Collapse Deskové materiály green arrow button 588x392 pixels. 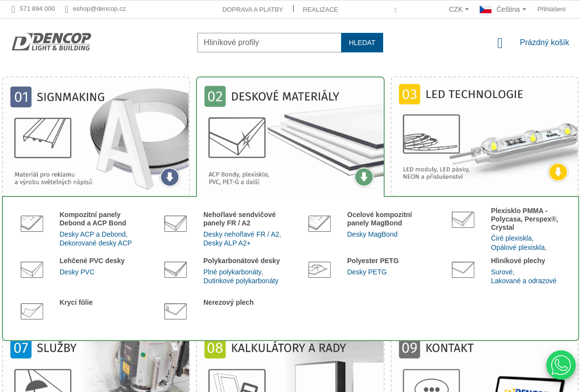click(364, 177)
